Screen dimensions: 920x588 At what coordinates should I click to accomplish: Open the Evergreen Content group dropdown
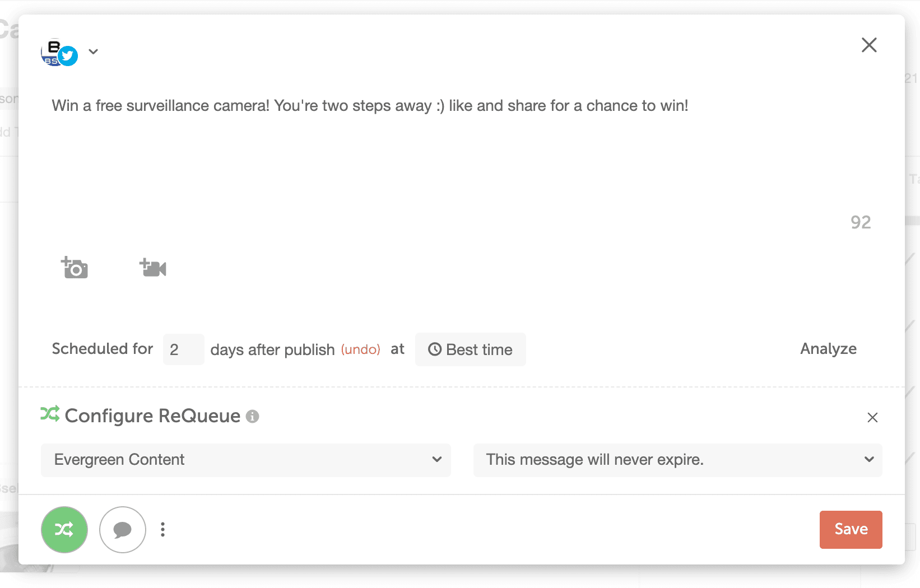[245, 460]
